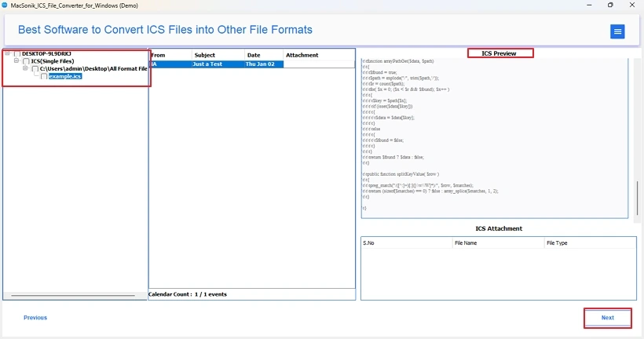Viewport: 644px width, 339px height.
Task: Tick the ICS(Single Files) checkbox
Action: [x=26, y=61]
